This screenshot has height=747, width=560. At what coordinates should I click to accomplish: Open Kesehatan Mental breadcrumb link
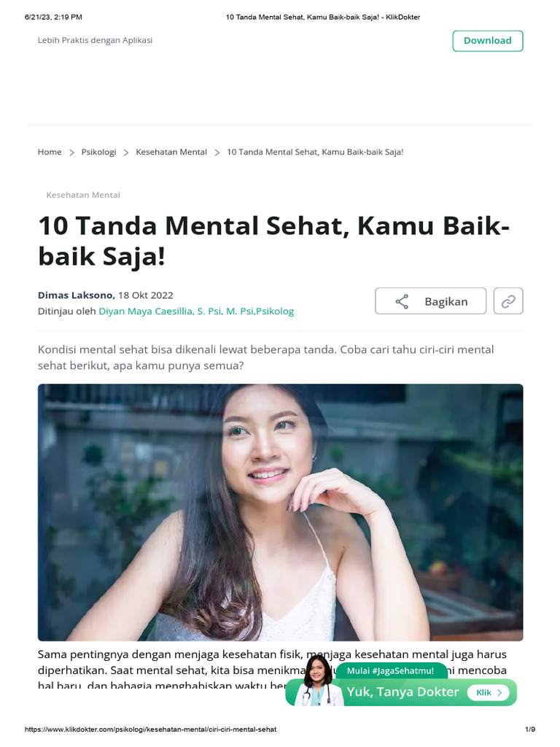[171, 152]
